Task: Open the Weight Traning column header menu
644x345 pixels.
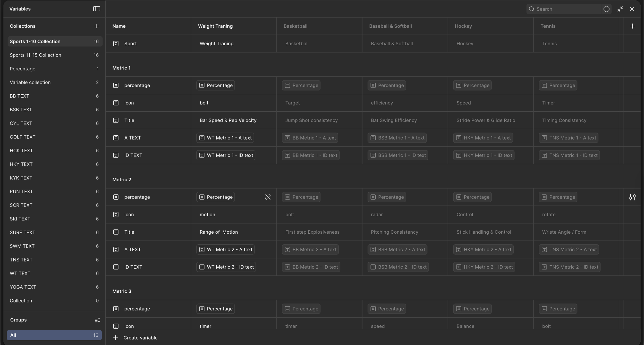Action: coord(215,26)
